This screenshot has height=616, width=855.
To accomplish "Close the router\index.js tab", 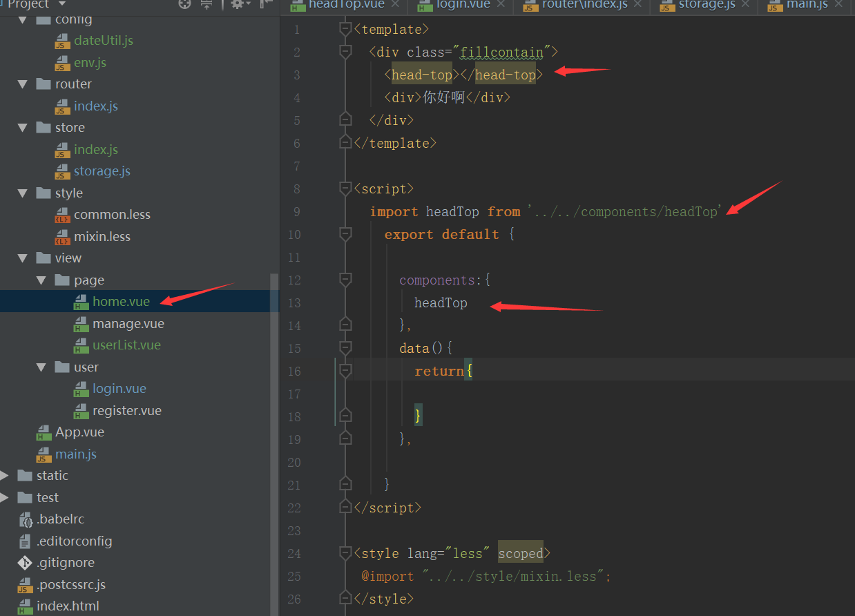I will [x=638, y=4].
